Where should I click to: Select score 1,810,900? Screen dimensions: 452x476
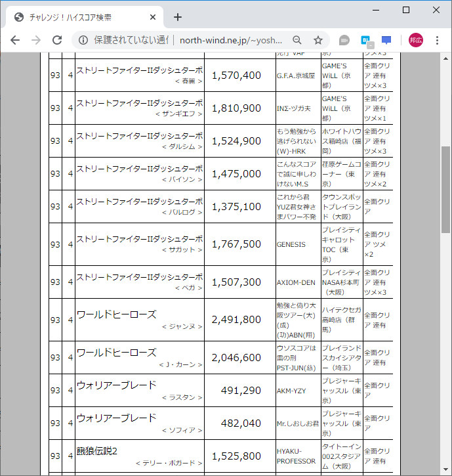pyautogui.click(x=236, y=108)
